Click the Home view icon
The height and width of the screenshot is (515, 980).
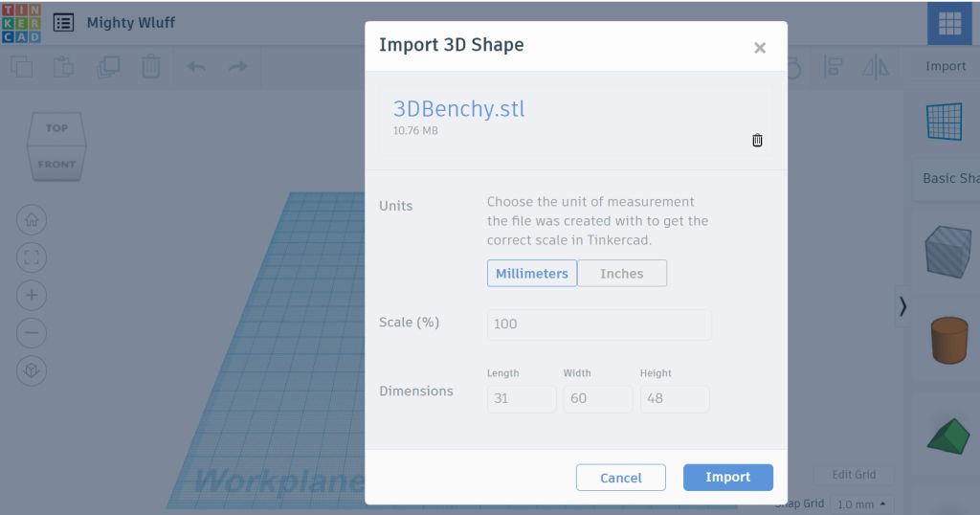(x=32, y=219)
